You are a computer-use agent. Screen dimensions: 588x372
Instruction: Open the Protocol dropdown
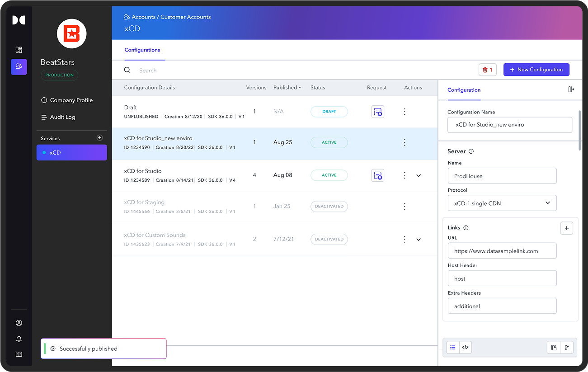(502, 203)
